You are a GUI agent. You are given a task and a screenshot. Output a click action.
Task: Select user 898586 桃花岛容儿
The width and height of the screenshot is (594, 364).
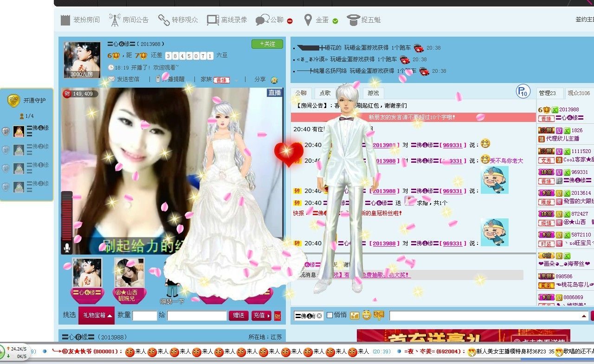[x=566, y=281]
